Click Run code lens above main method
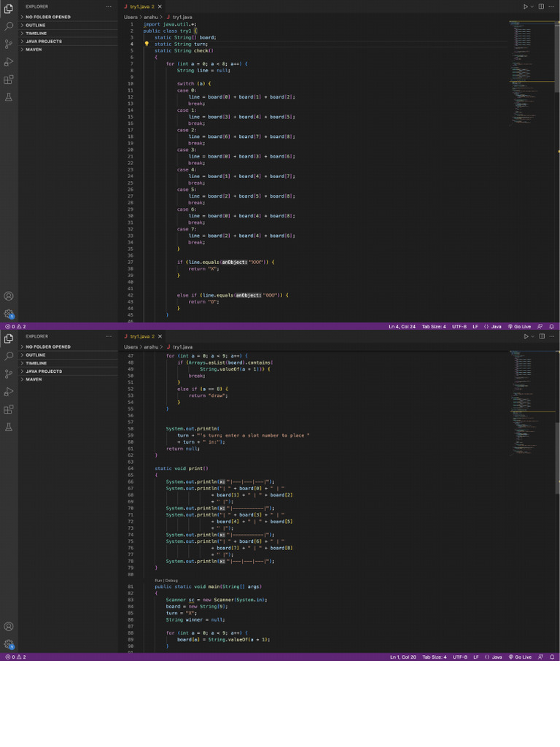560x747 pixels. pyautogui.click(x=158, y=581)
